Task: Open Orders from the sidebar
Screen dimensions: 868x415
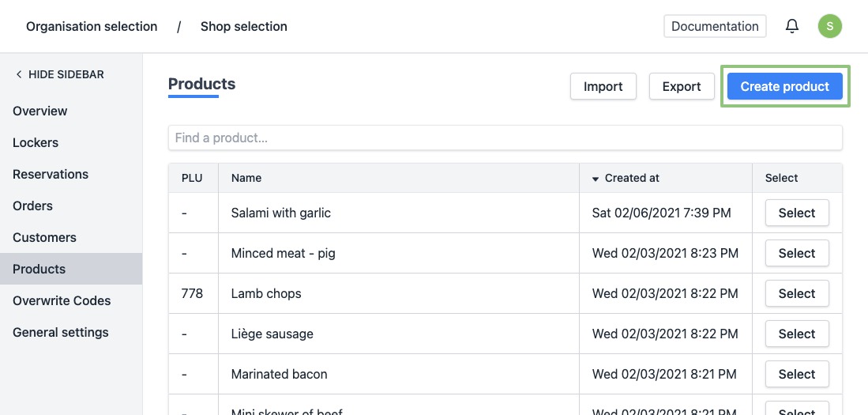Action: point(33,206)
